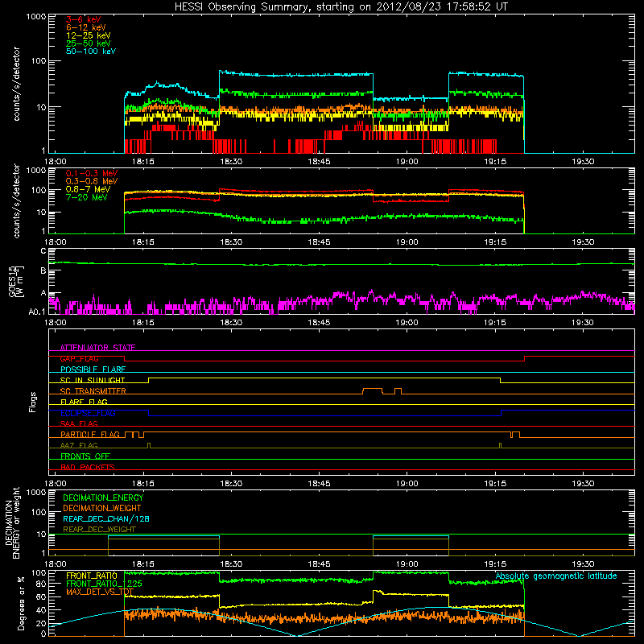The height and width of the screenshot is (644, 644).
Task: Click the HESSI Observing Summary plot title
Action: pos(341,7)
